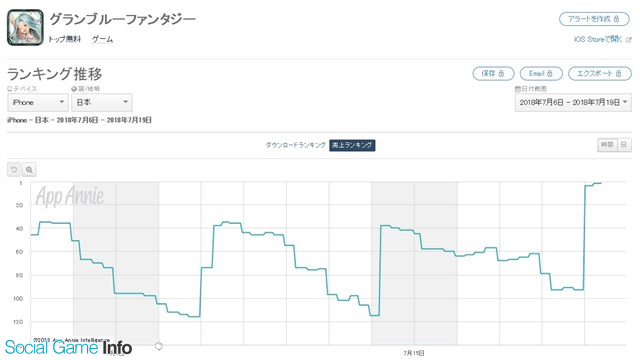Click the chart zoom magnifier icon

(29, 169)
